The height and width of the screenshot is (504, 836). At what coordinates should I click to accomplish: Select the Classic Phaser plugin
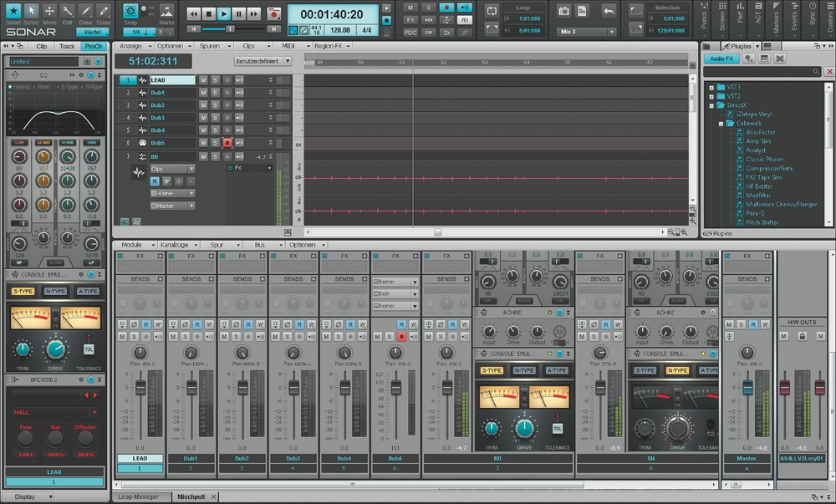(x=765, y=160)
